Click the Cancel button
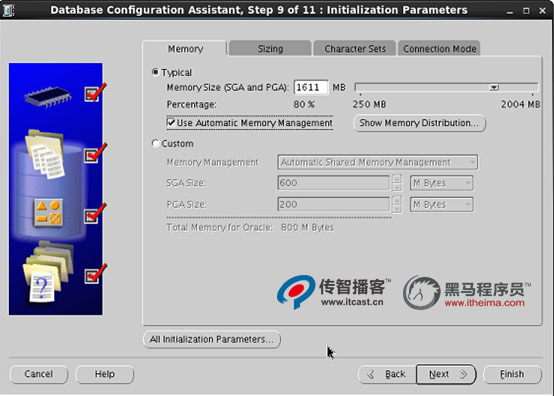This screenshot has height=396, width=554. pyautogui.click(x=39, y=374)
